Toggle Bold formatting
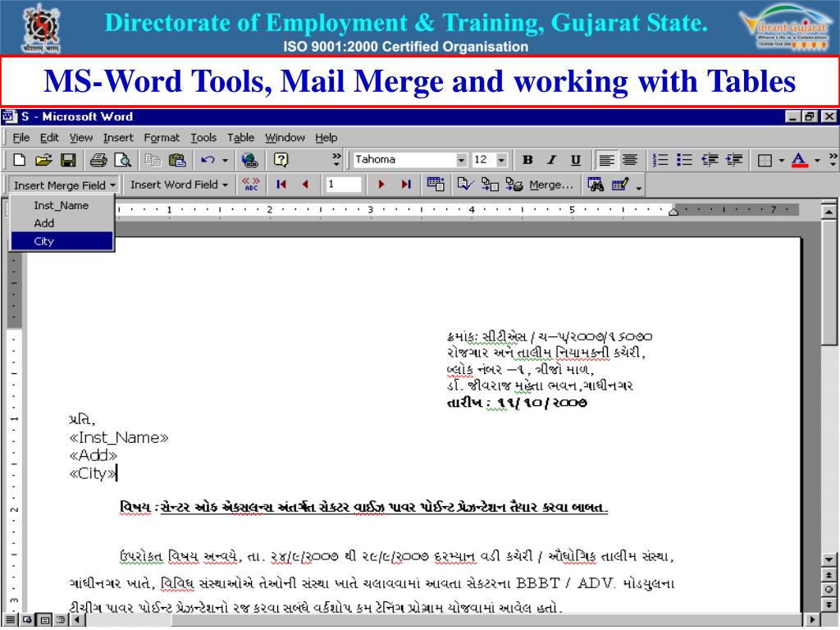The image size is (840, 630). coord(527,160)
